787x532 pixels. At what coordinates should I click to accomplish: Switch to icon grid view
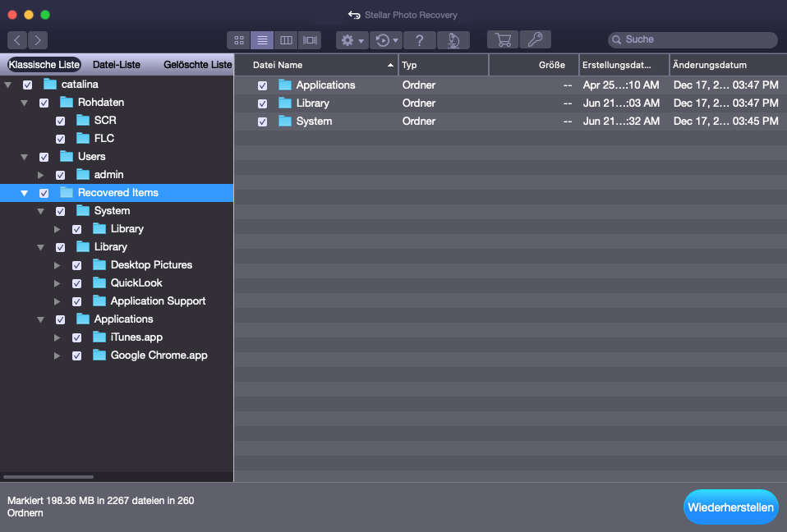coord(239,39)
